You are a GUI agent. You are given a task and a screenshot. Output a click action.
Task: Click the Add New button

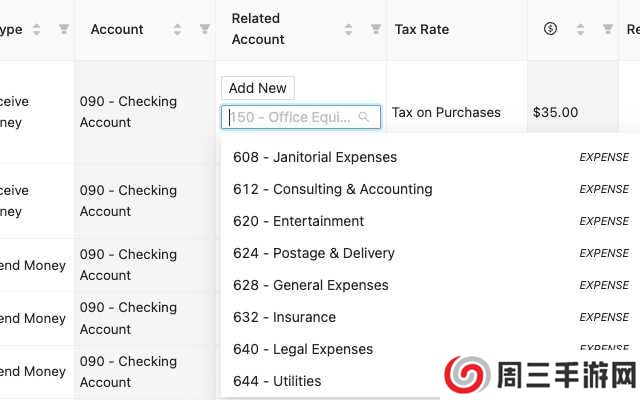(x=257, y=88)
